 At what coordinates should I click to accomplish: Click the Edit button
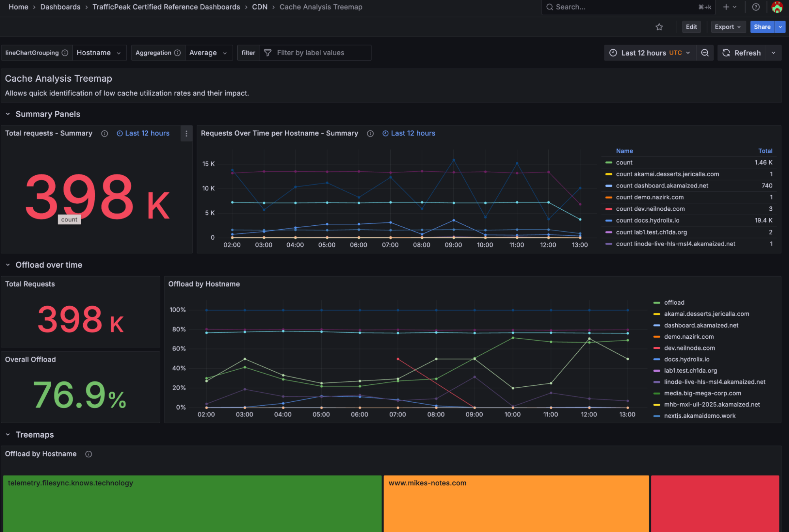pyautogui.click(x=691, y=27)
